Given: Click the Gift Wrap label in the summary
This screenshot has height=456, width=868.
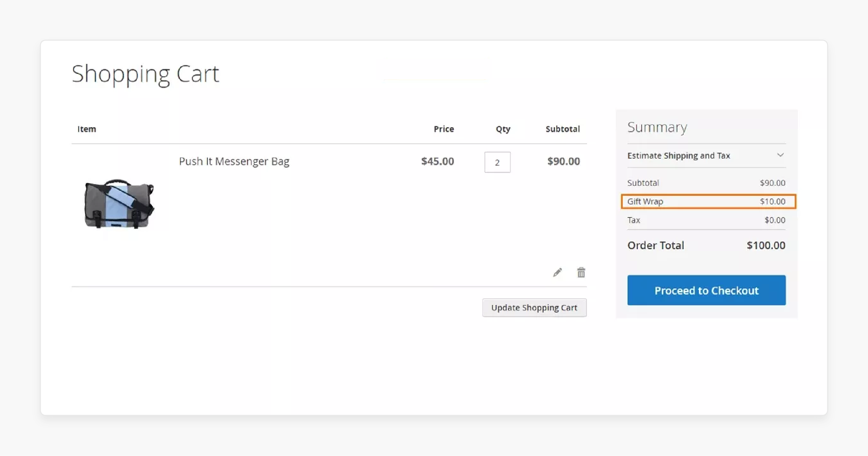Looking at the screenshot, I should [645, 201].
